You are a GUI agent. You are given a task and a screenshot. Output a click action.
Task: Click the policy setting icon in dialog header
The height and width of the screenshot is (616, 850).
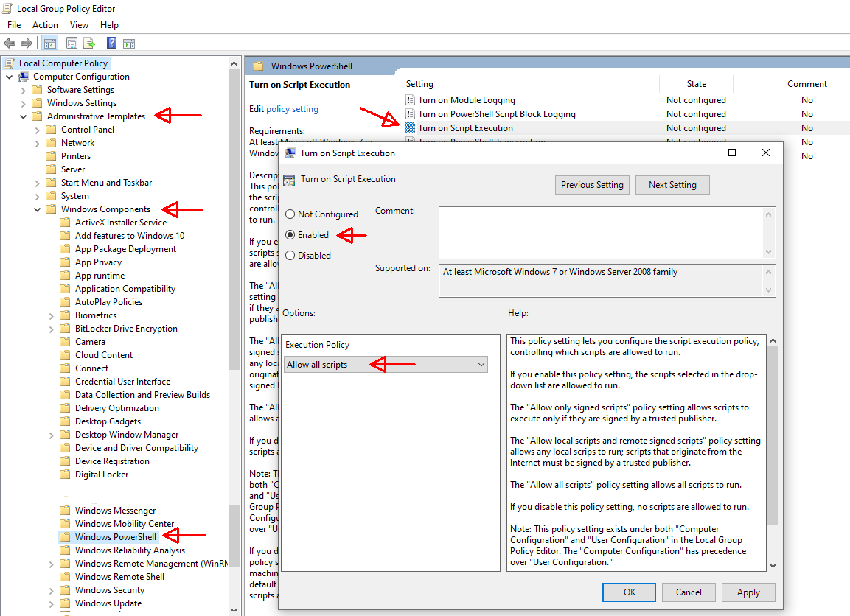click(290, 180)
